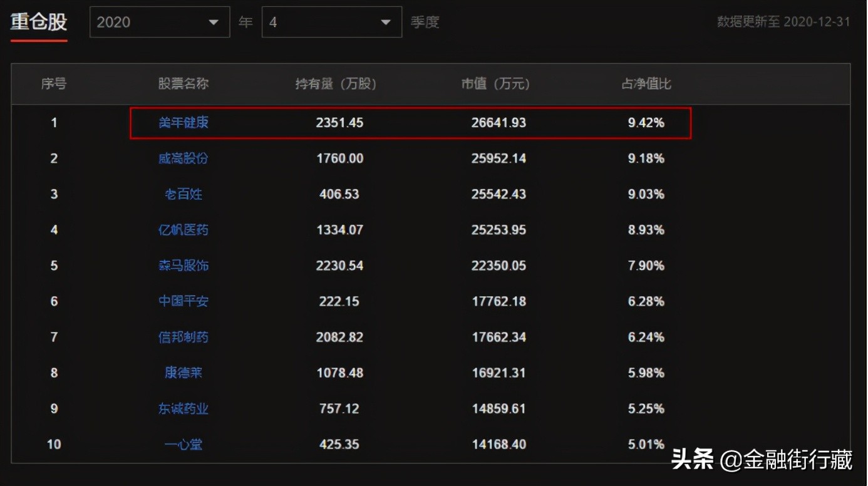Pick the 9.18% net value ratio
868x486 pixels.
click(x=646, y=158)
